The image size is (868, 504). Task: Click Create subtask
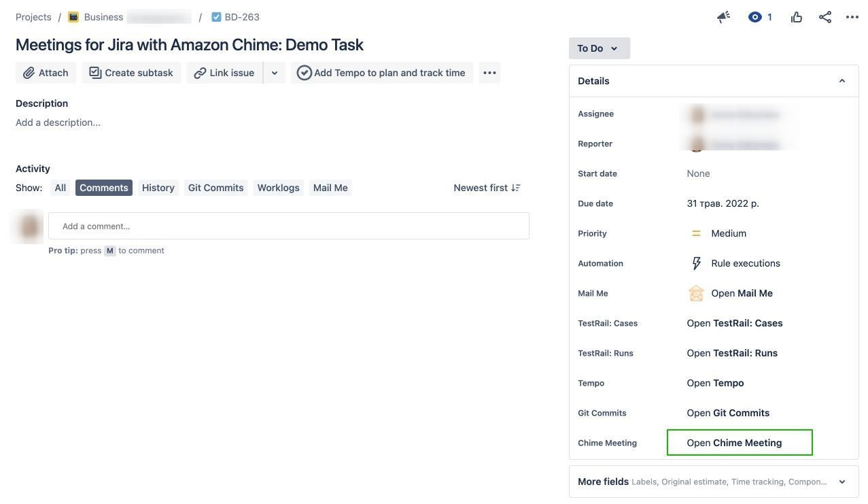pos(132,73)
